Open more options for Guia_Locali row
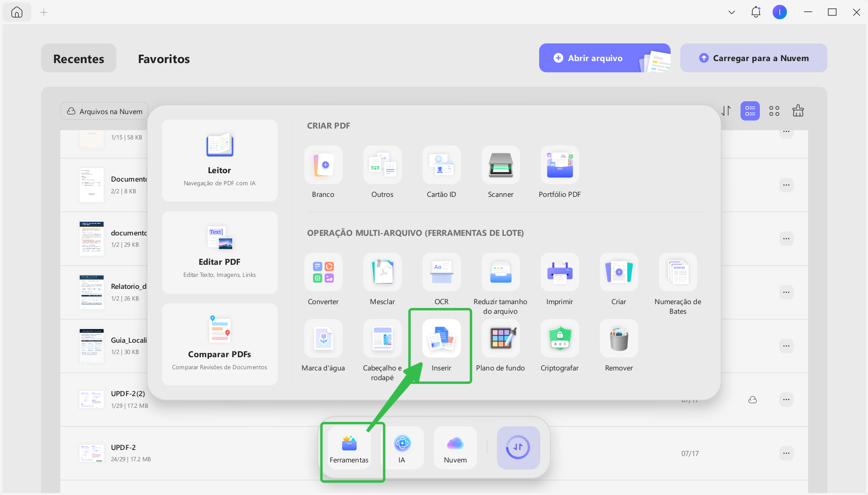868x495 pixels. 786,346
